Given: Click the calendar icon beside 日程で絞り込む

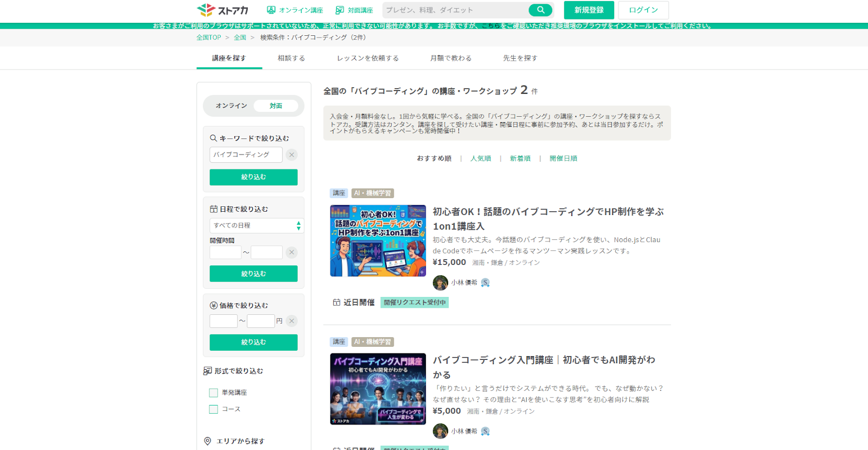Looking at the screenshot, I should tap(214, 209).
